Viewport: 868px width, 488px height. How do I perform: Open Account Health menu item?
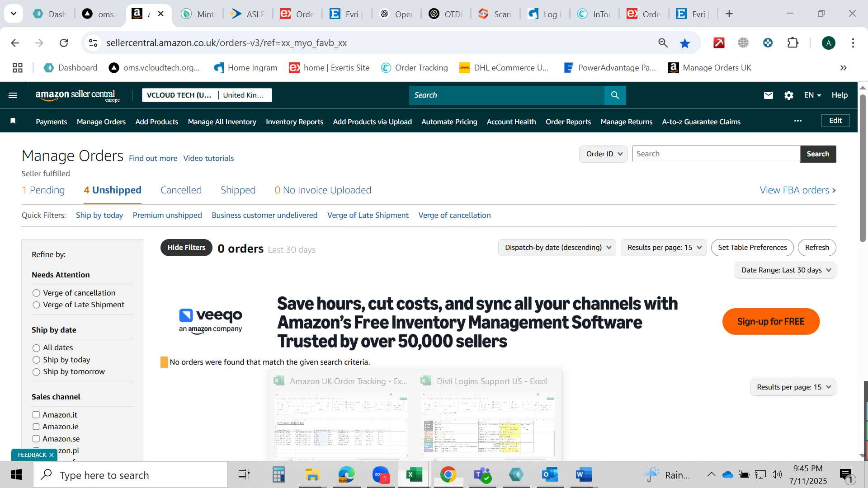[511, 122]
